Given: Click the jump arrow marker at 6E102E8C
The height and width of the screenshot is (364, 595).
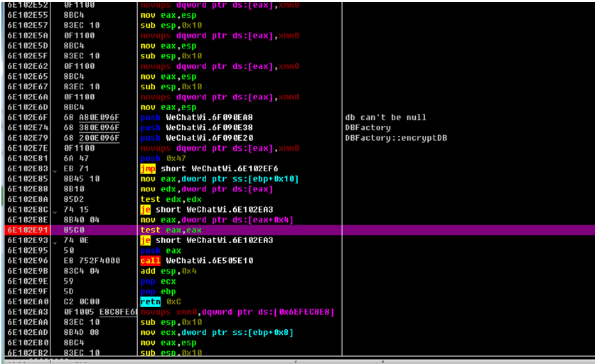Looking at the screenshot, I should [x=55, y=210].
